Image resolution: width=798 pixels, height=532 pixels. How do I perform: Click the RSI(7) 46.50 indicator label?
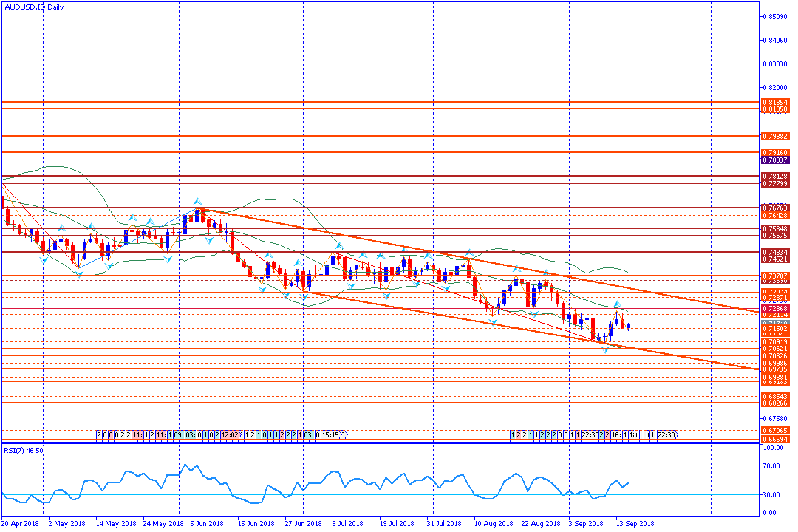click(24, 450)
